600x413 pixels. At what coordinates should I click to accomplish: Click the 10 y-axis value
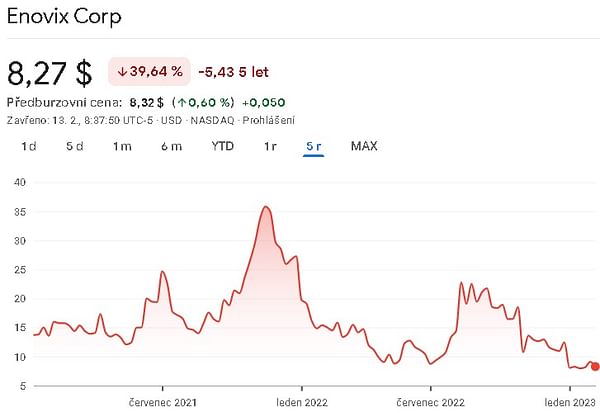[x=20, y=357]
